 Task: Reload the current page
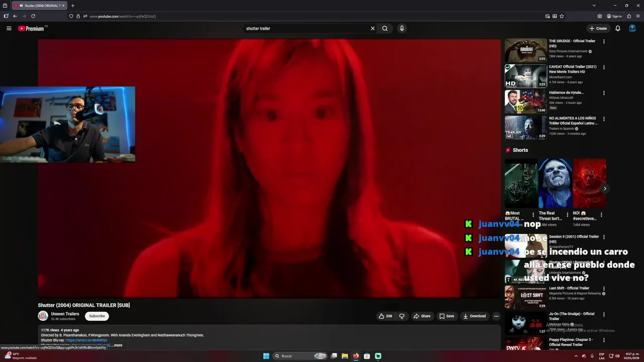[33, 16]
